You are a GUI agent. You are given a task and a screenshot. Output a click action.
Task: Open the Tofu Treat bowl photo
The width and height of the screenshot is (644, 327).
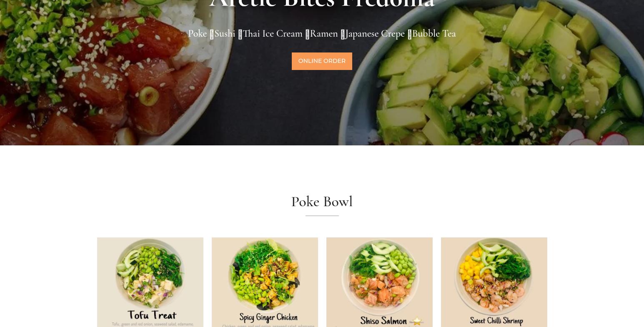[x=150, y=282]
